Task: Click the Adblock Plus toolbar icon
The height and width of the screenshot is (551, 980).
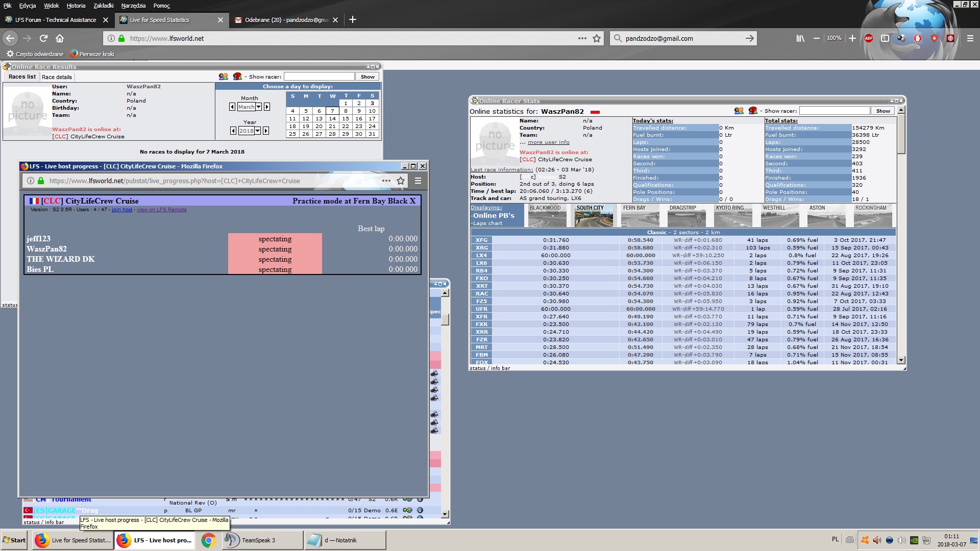Action: 868,38
